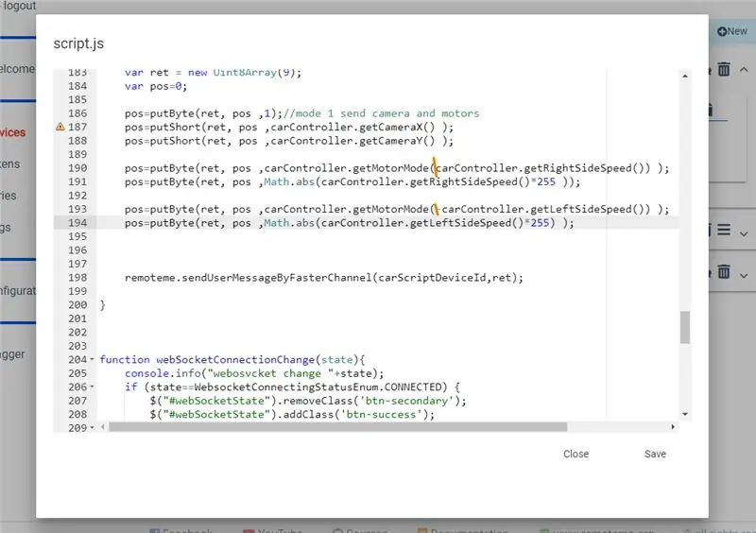Image resolution: width=756 pixels, height=533 pixels.
Task: Click the editor vertical scrollbar up arrow
Action: point(684,76)
